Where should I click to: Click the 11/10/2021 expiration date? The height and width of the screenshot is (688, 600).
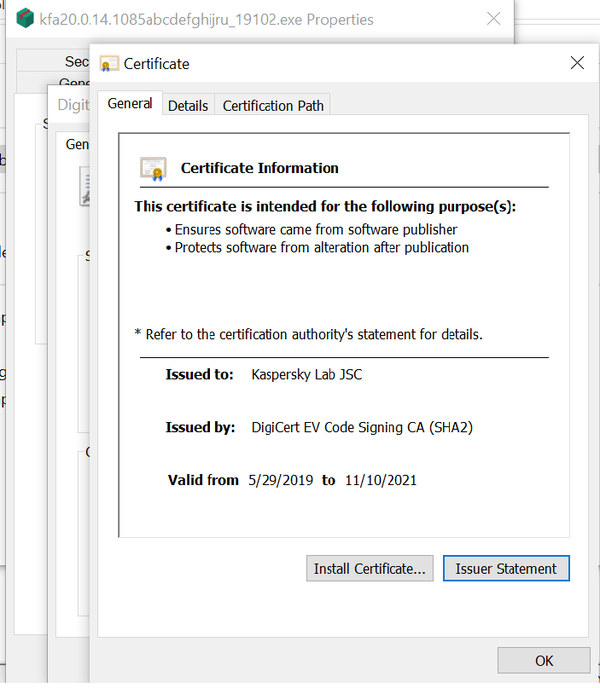tap(380, 480)
